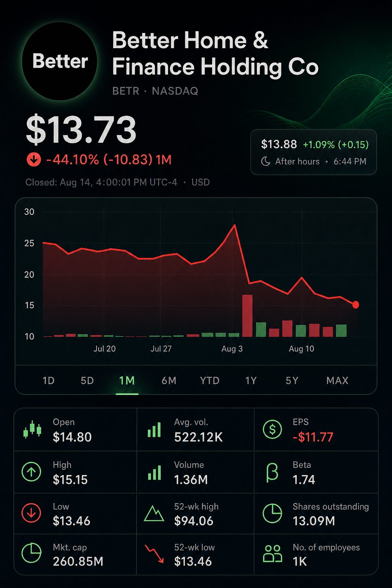
Task: Click the company name heading
Action: tap(215, 54)
